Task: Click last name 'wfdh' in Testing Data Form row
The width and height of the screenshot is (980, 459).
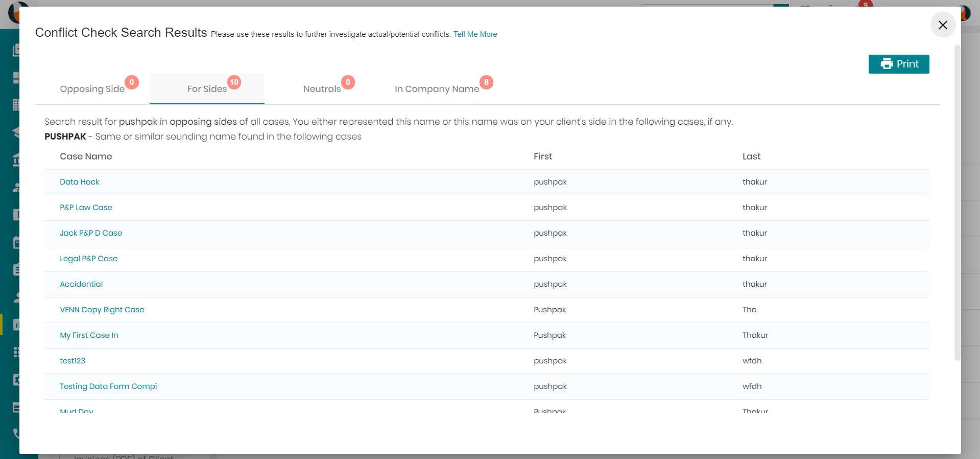Action: point(752,386)
